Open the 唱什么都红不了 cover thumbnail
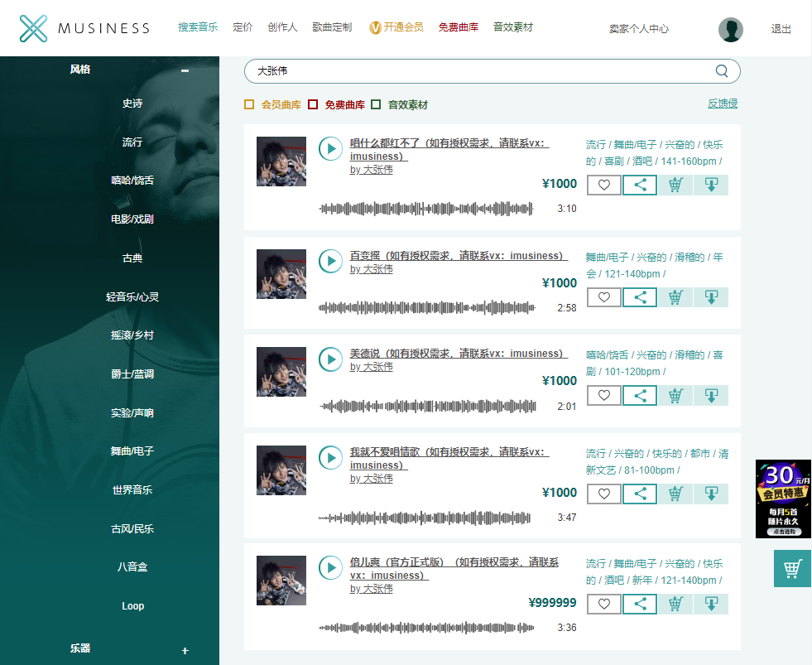This screenshot has width=812, height=665. click(x=281, y=161)
